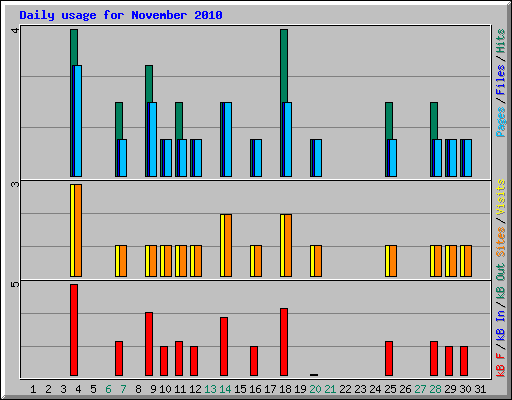Select the "Pages" legend label
The width and height of the screenshot is (512, 400).
pos(501,122)
